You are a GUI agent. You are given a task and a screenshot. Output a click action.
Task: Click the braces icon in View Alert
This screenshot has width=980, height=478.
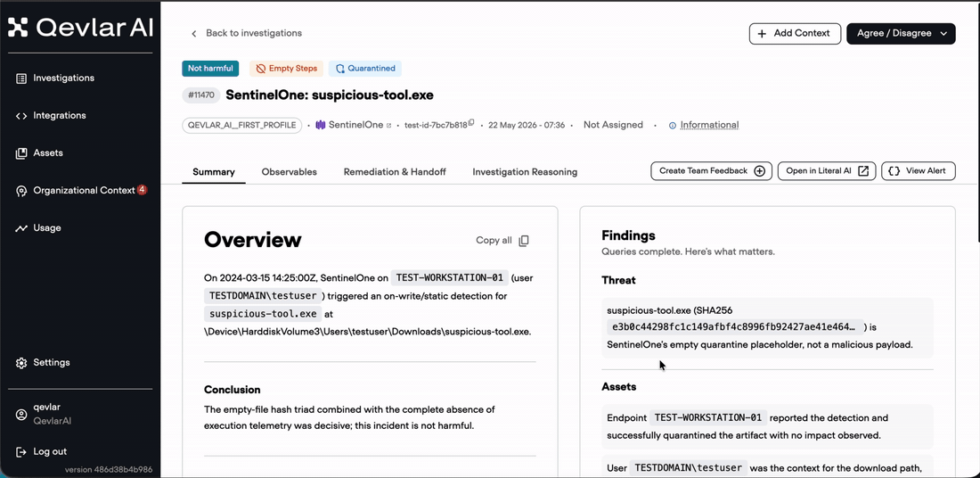pos(894,171)
